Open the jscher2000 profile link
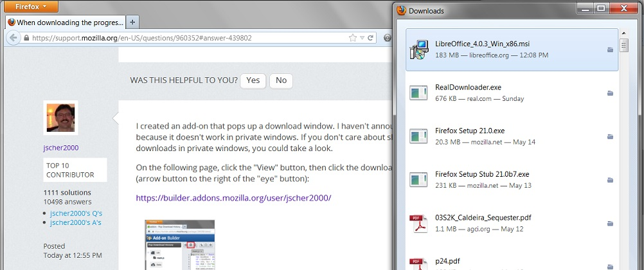The image size is (644, 270). pos(61,148)
